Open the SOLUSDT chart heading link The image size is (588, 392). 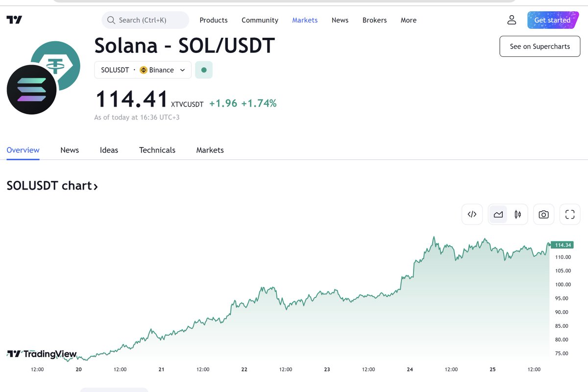52,186
